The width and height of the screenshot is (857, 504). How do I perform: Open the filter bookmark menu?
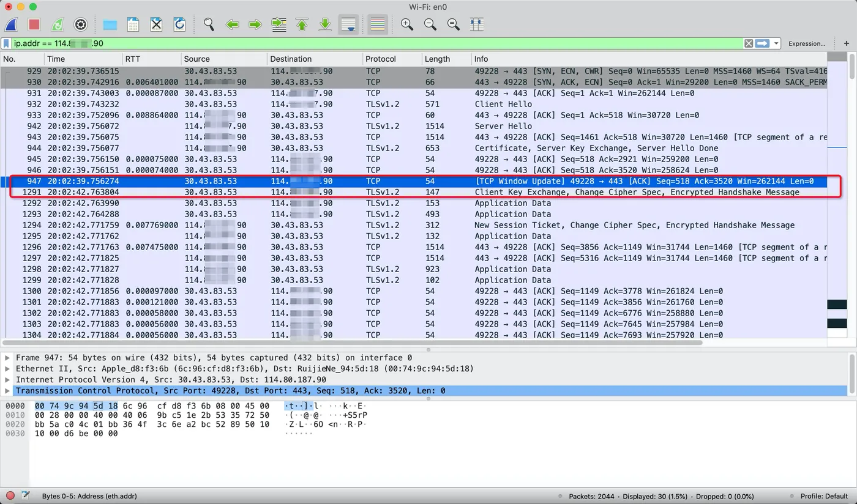click(x=6, y=43)
